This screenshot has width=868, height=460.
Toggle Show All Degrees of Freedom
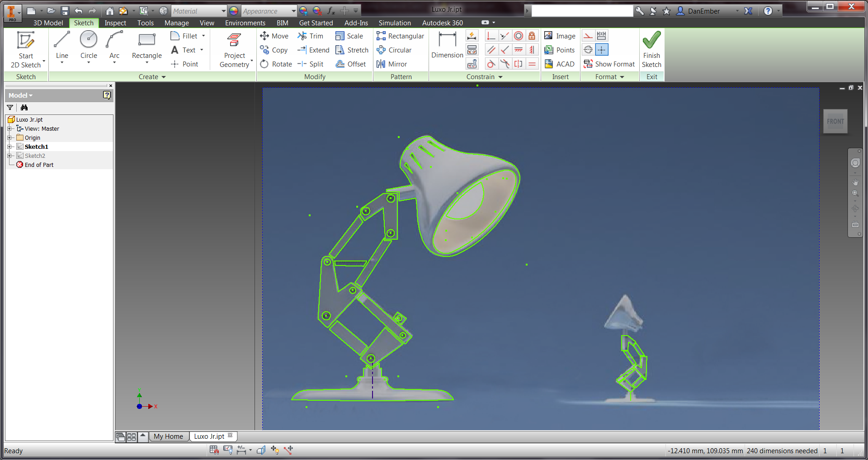274,450
